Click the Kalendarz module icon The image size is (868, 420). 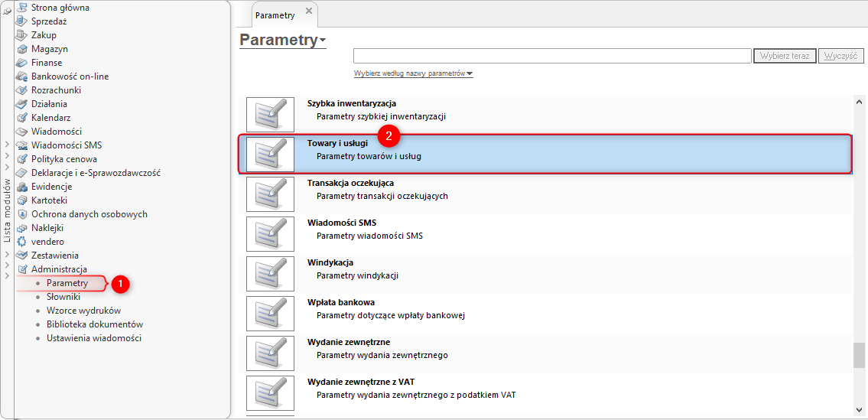click(22, 118)
